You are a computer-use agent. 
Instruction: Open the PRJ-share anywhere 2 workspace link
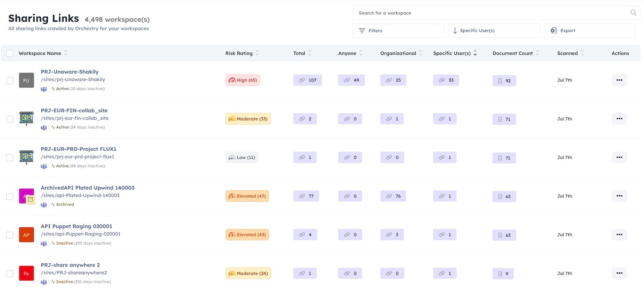[x=70, y=265]
